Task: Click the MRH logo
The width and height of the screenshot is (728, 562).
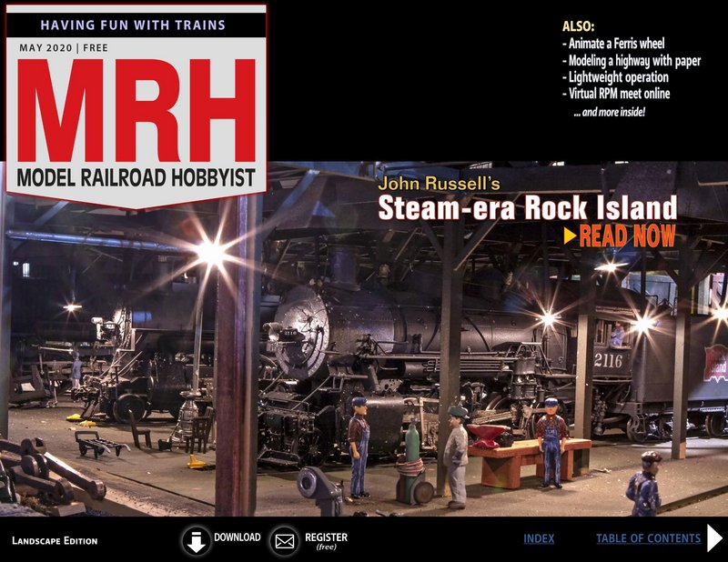Action: tap(137, 110)
